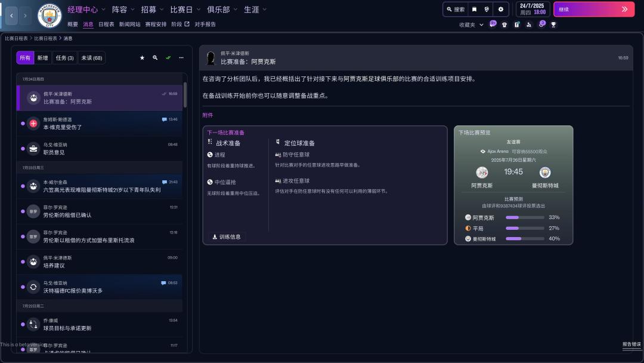Click the inbox list scrollbar

(x=185, y=94)
